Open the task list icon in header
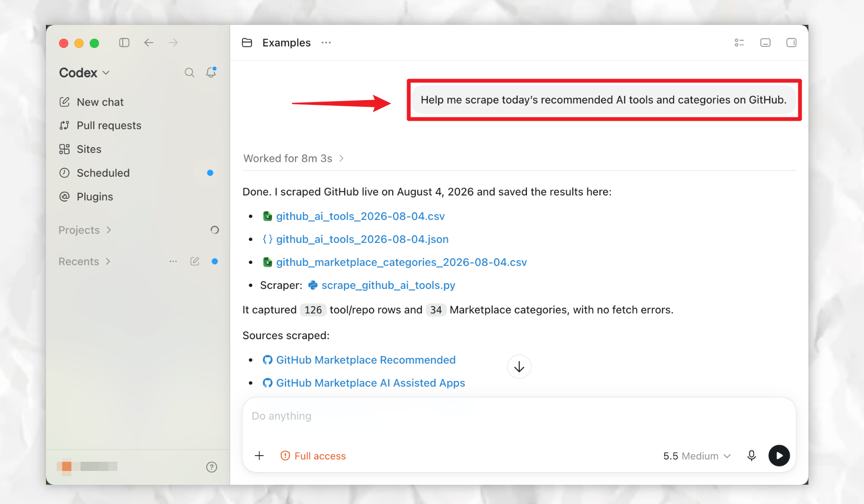Screen dimensions: 864x504 739,43
